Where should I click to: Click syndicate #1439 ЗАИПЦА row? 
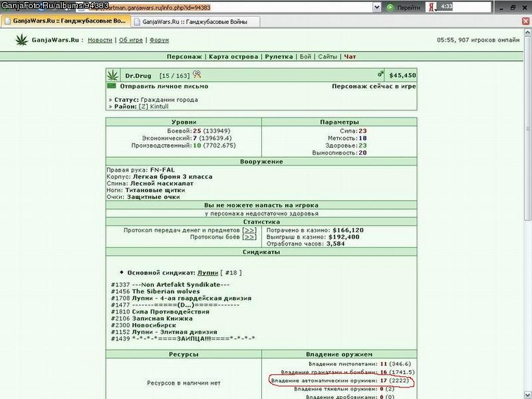tap(183, 339)
